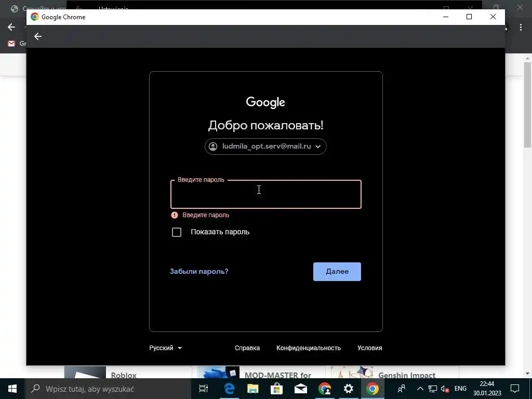Maximize the Google Chrome sign-in window

[x=469, y=17]
